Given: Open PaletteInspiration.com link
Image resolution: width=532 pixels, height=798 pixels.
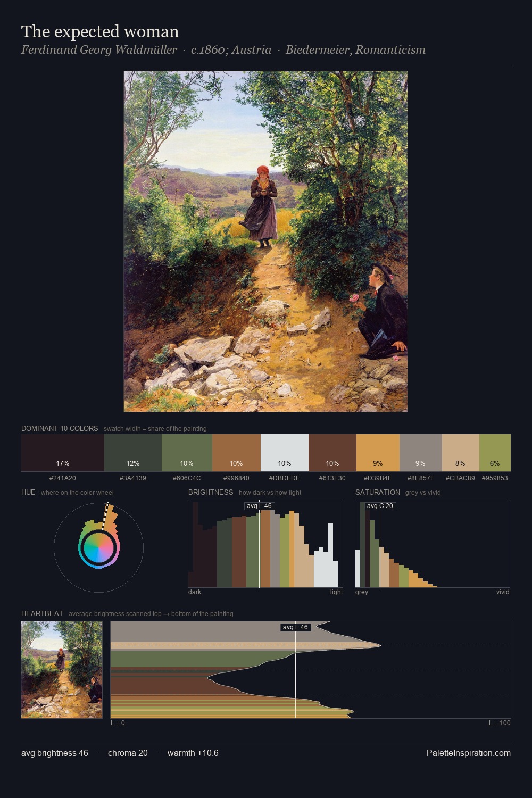Looking at the screenshot, I should (469, 753).
